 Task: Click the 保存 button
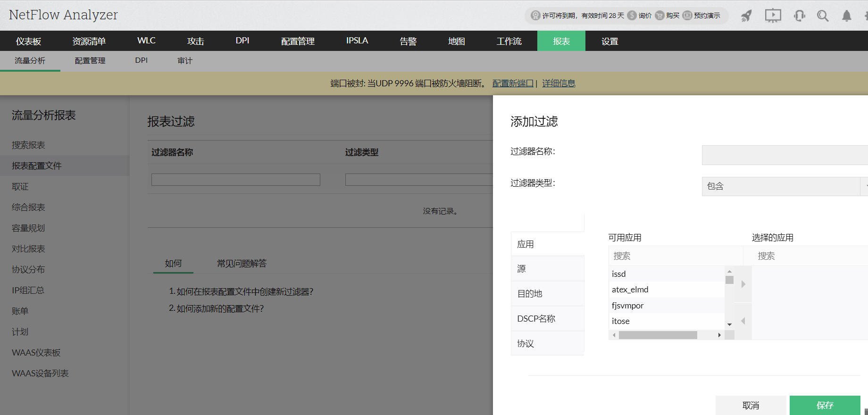tap(825, 405)
